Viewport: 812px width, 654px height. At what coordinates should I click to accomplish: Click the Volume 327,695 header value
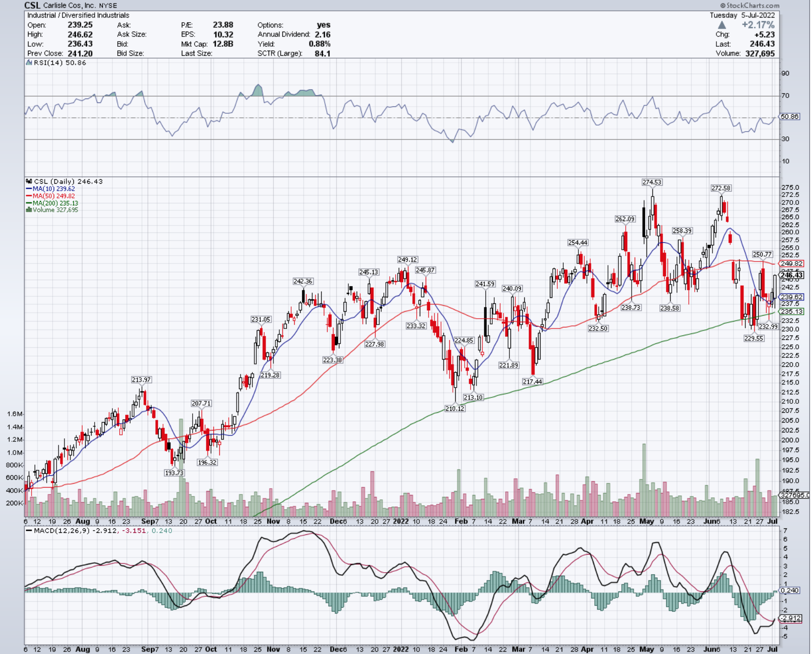tap(760, 53)
